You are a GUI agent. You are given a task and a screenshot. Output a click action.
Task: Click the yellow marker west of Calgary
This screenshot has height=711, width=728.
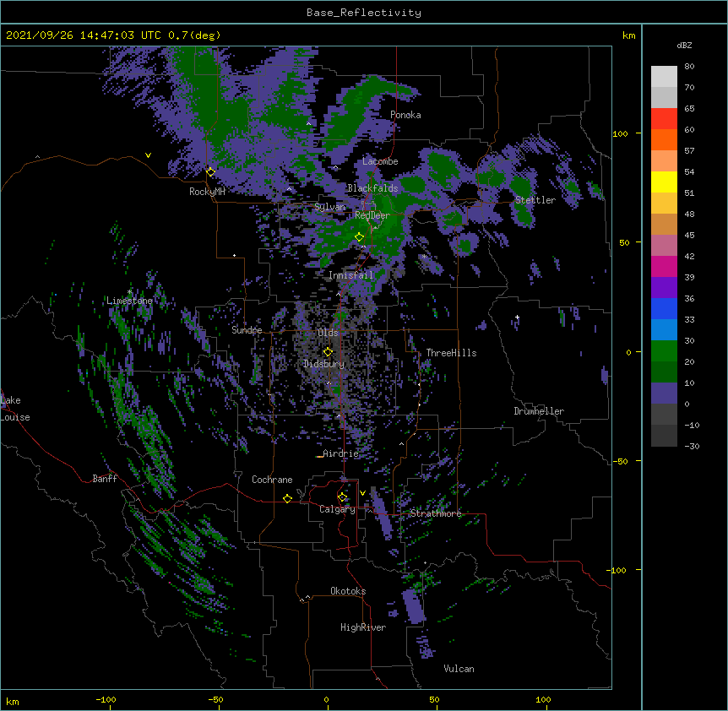[x=287, y=498]
